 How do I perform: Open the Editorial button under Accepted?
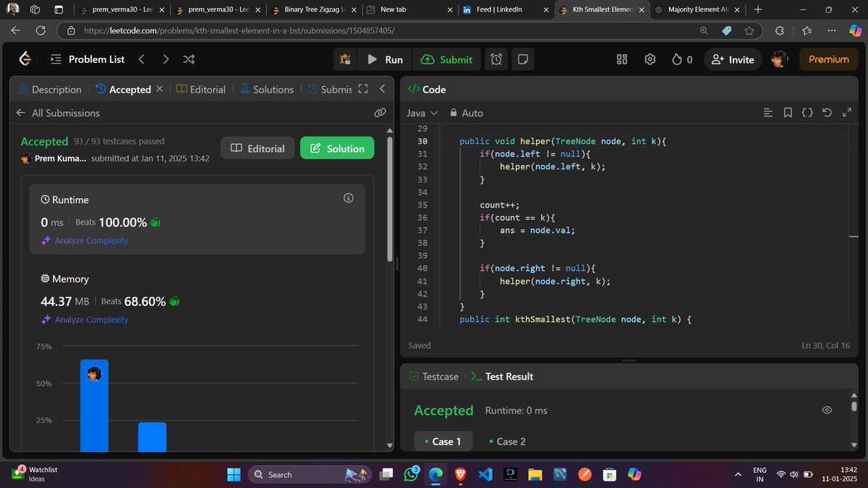point(258,148)
